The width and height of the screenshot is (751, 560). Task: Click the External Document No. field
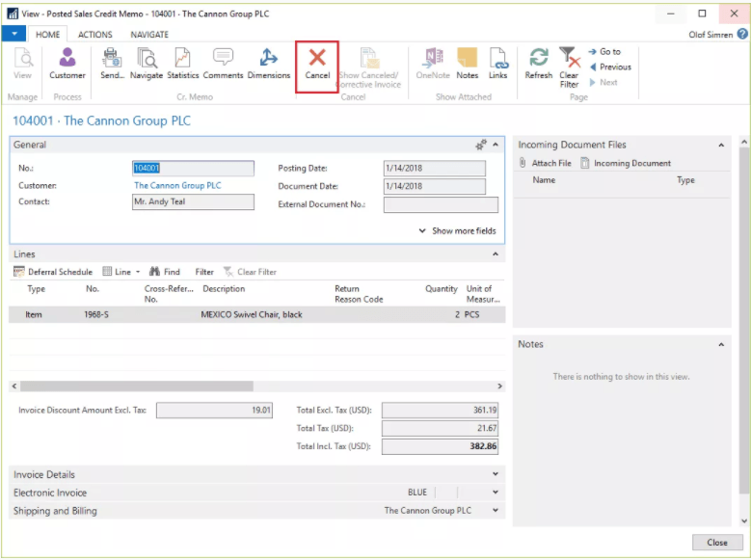coord(441,204)
